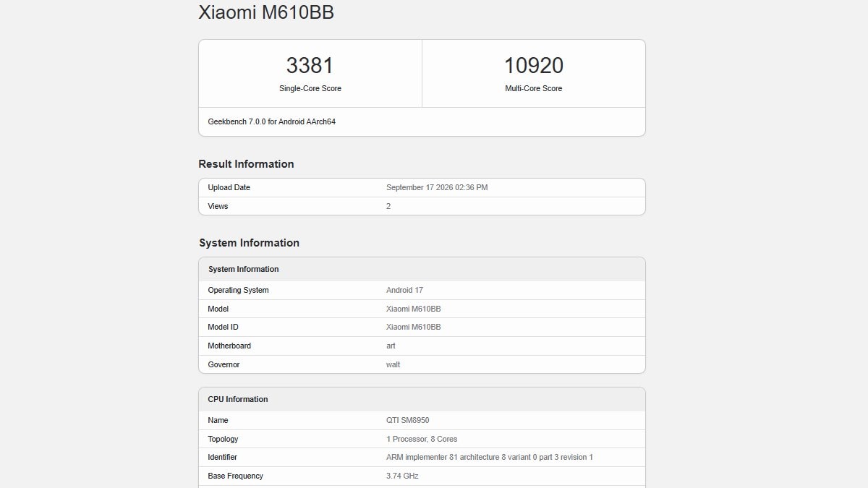Select the single-core score 3381
Screen dimensions: 868x488
[310, 66]
